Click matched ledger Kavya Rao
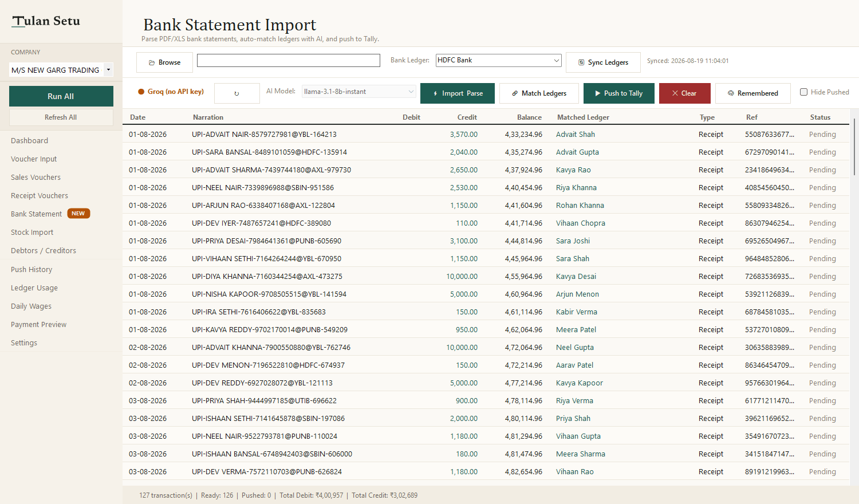This screenshot has width=859, height=504. pos(573,170)
